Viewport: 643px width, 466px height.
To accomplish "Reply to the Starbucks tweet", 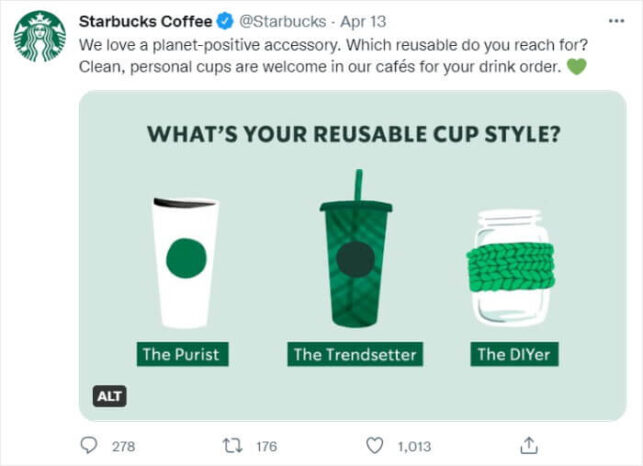I will pyautogui.click(x=88, y=445).
